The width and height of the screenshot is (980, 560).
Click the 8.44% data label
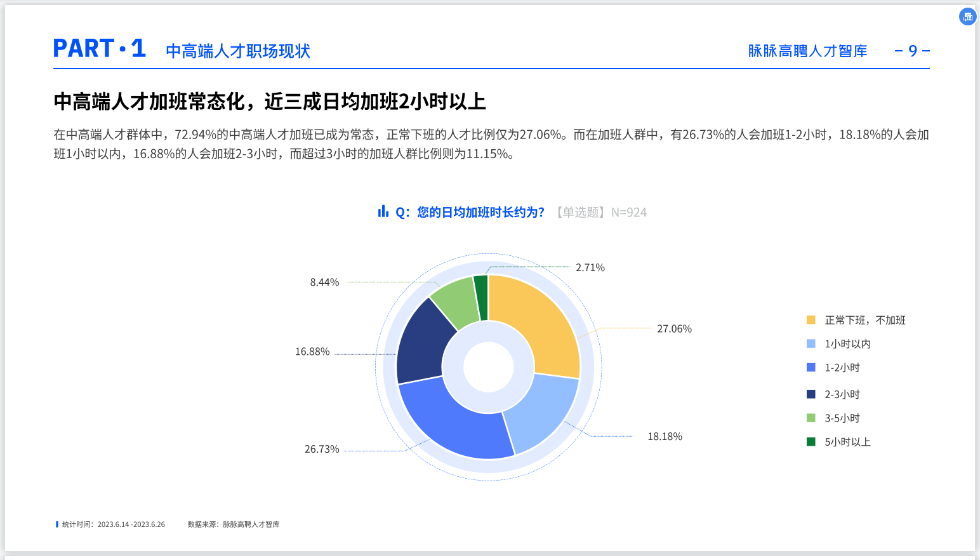click(x=324, y=283)
